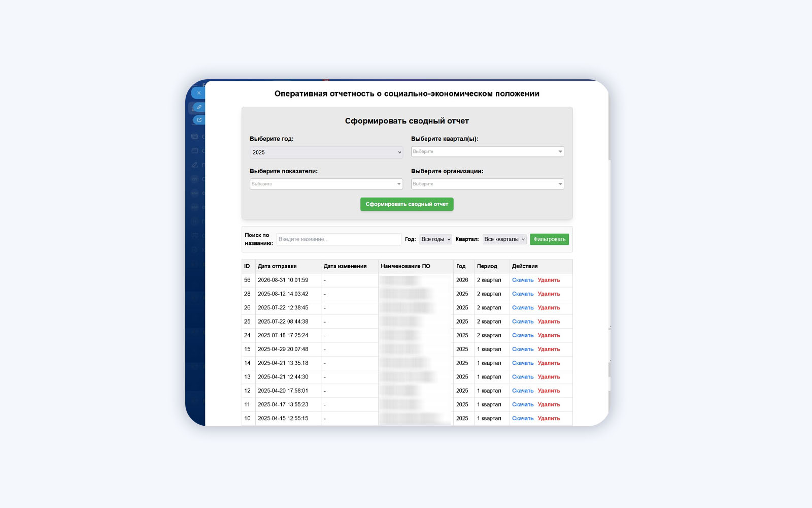Delete the report with ID 28

click(549, 294)
